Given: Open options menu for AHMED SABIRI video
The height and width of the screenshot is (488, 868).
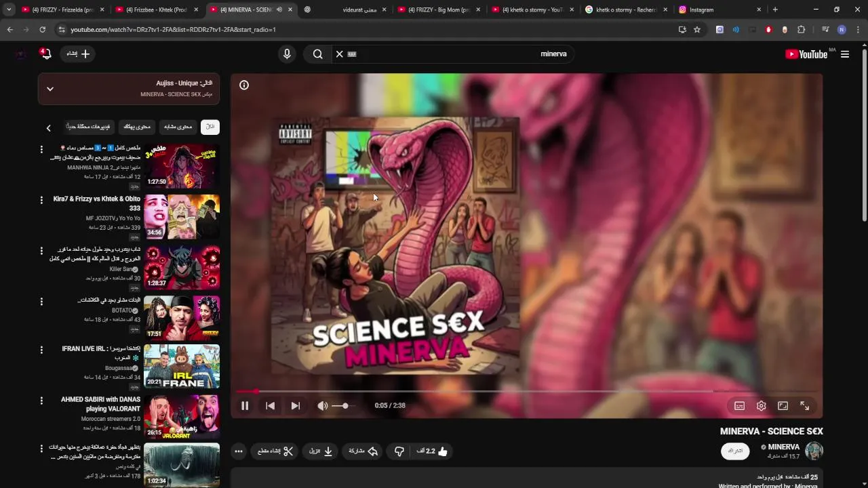Looking at the screenshot, I should 41,401.
